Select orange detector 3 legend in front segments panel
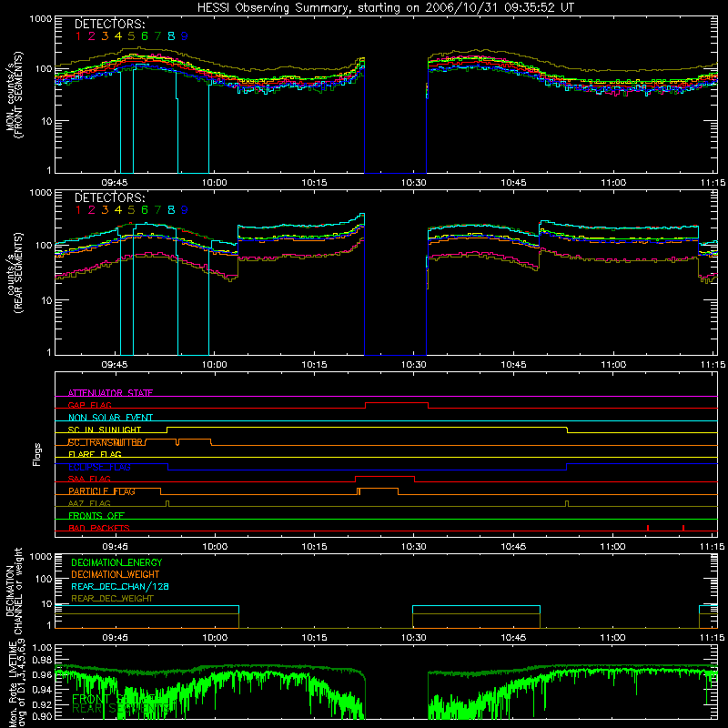This screenshot has height=728, width=728. click(105, 36)
